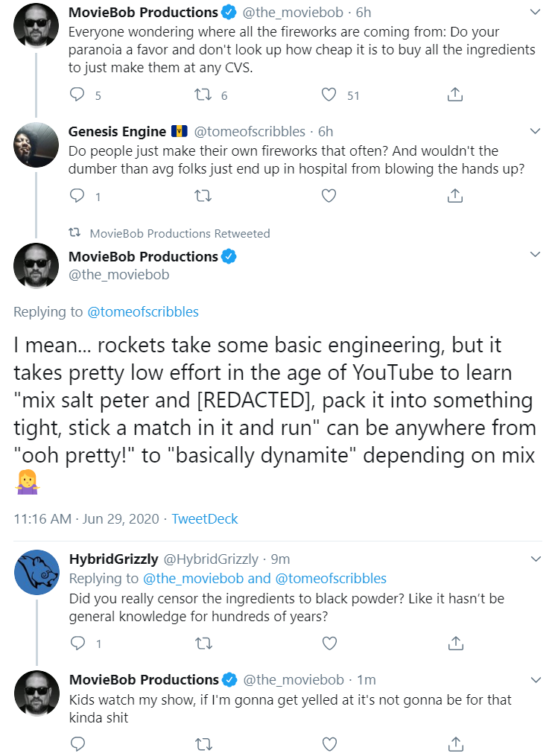Viewport: 555px width, 756px height.
Task: Reply to MovieBob's first fireworks tweet
Action: 77,94
